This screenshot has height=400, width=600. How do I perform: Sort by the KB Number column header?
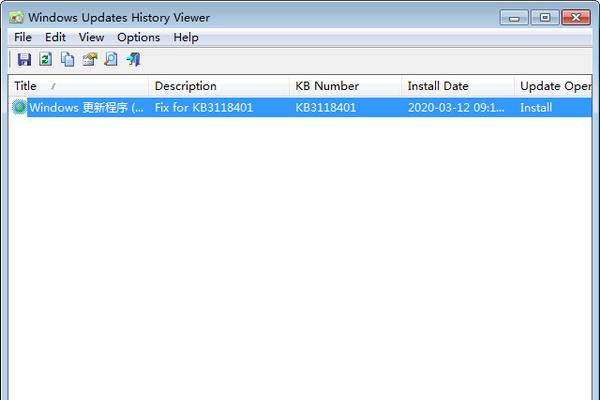click(346, 86)
